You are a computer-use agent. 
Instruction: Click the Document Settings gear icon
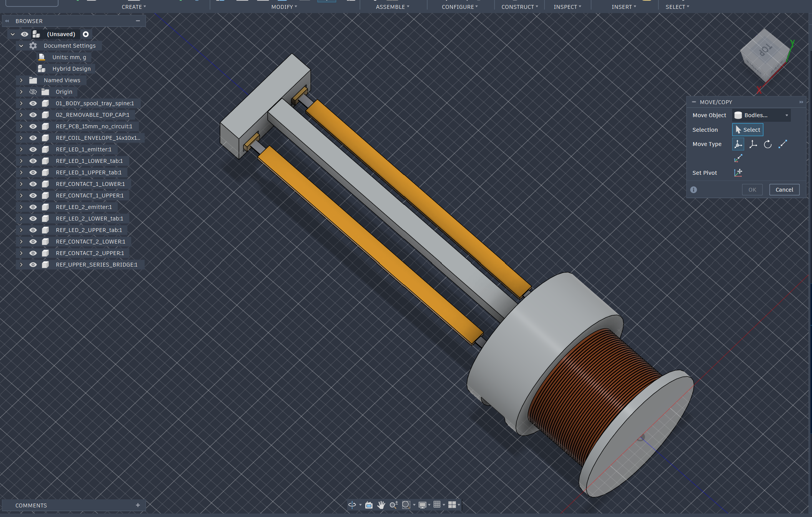tap(33, 46)
